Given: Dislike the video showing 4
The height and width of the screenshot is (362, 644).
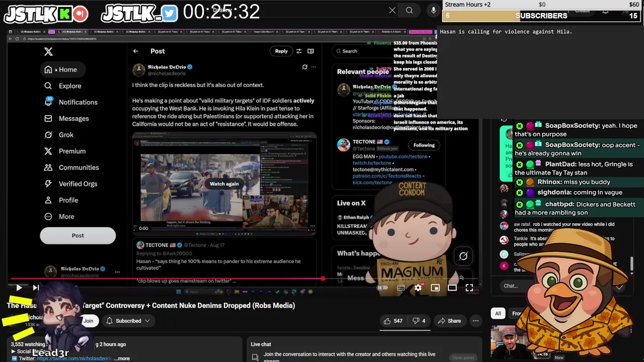Looking at the screenshot, I should coord(419,321).
